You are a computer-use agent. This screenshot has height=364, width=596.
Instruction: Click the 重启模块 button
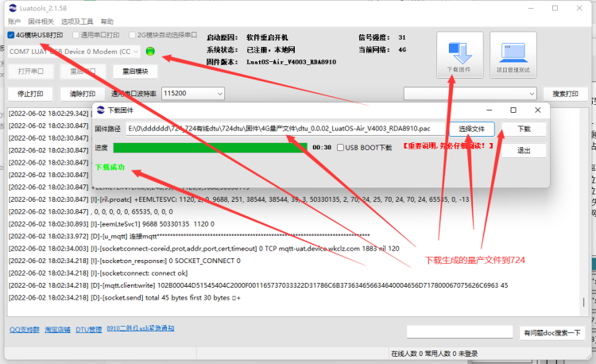point(135,72)
